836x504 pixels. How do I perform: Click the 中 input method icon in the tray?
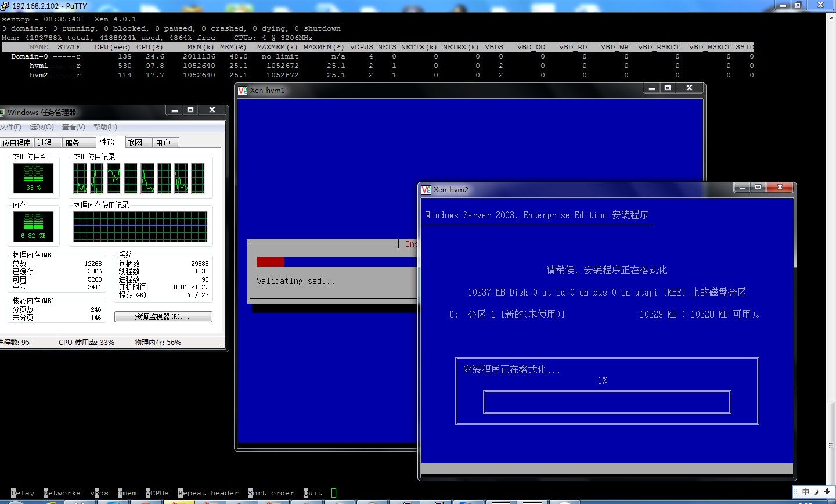[805, 492]
